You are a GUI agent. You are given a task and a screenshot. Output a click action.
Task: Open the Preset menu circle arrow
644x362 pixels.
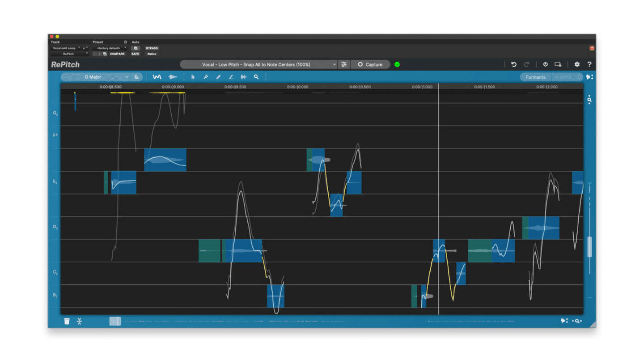pos(125,42)
